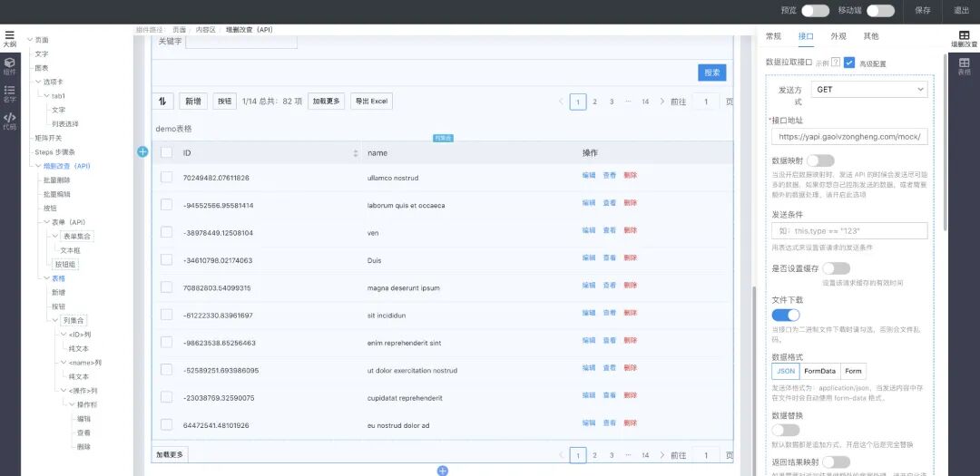Click the 导出 Excel button
980x476 pixels.
pyautogui.click(x=371, y=102)
